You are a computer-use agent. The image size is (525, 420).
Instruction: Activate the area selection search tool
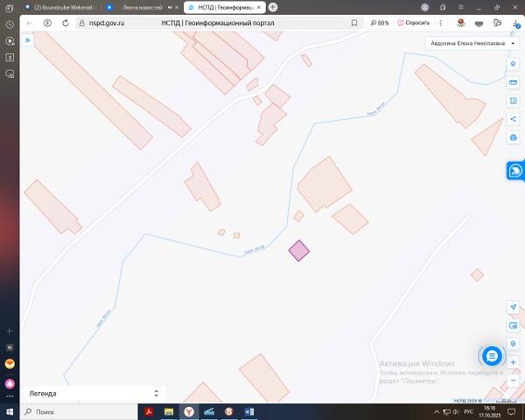[x=513, y=101]
